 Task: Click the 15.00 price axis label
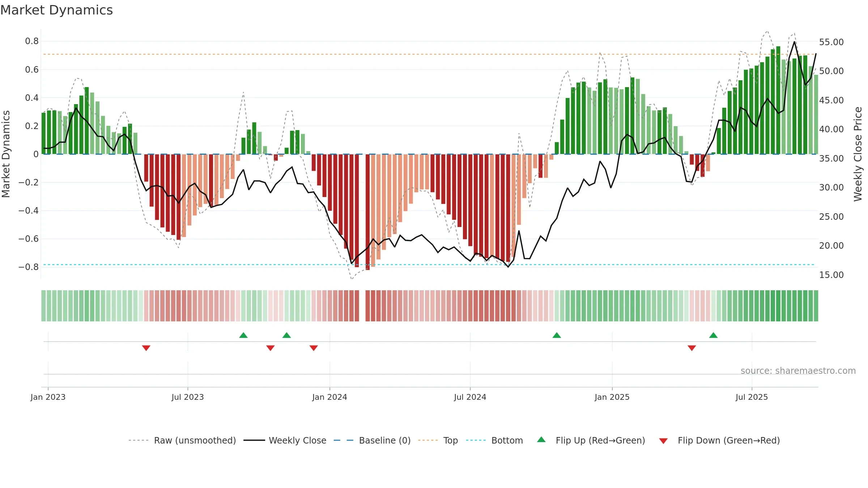click(831, 275)
